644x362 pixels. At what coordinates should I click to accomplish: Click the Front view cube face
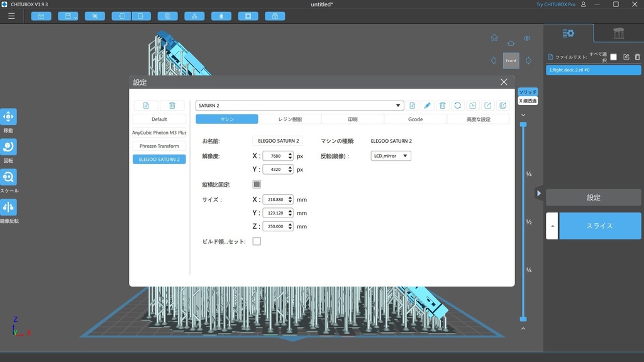511,61
